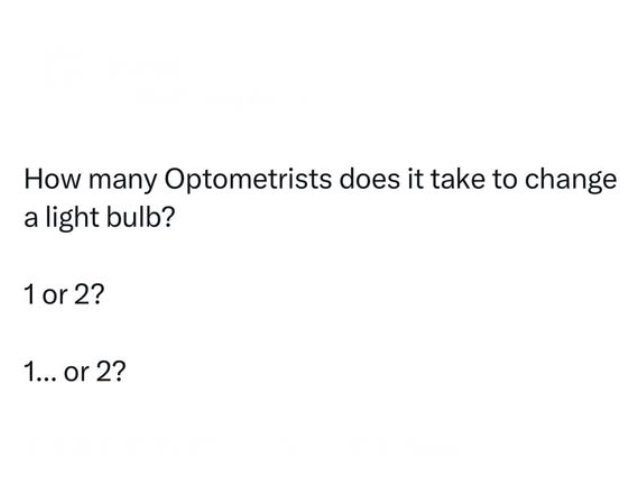The width and height of the screenshot is (641, 493).
Task: Click the word "does" in the question
Action: (x=361, y=182)
